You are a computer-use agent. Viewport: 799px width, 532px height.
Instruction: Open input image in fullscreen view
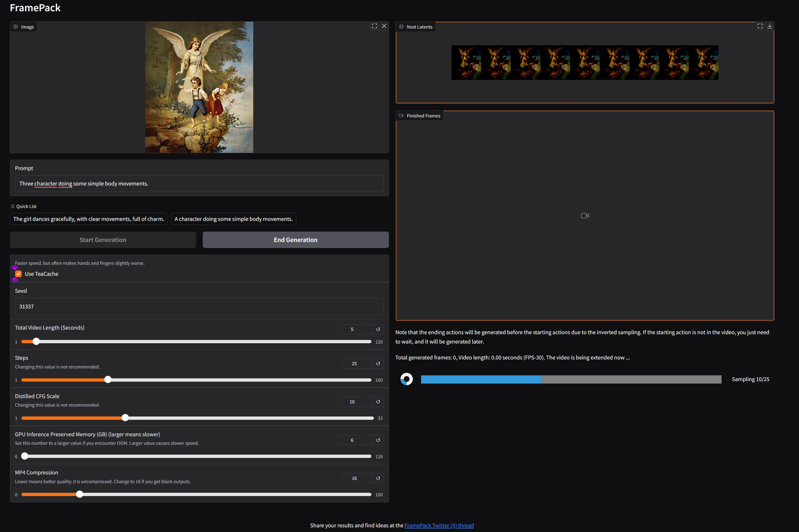coord(374,26)
